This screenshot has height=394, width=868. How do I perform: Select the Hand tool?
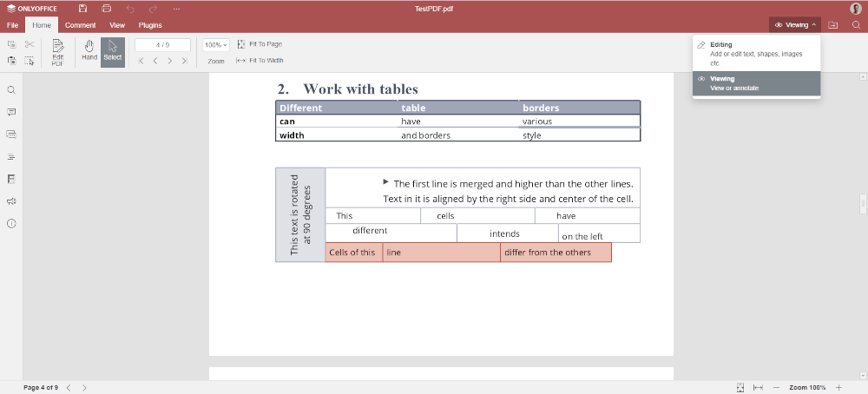(89, 50)
